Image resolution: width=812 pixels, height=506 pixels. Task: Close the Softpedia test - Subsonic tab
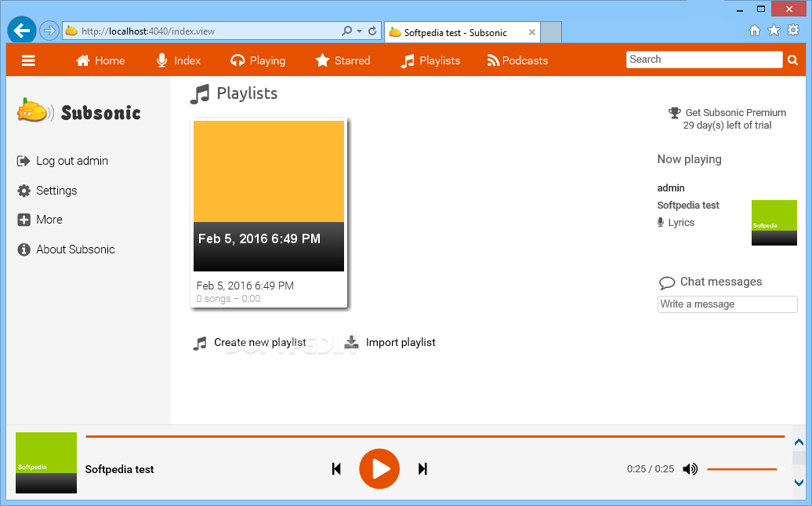532,32
